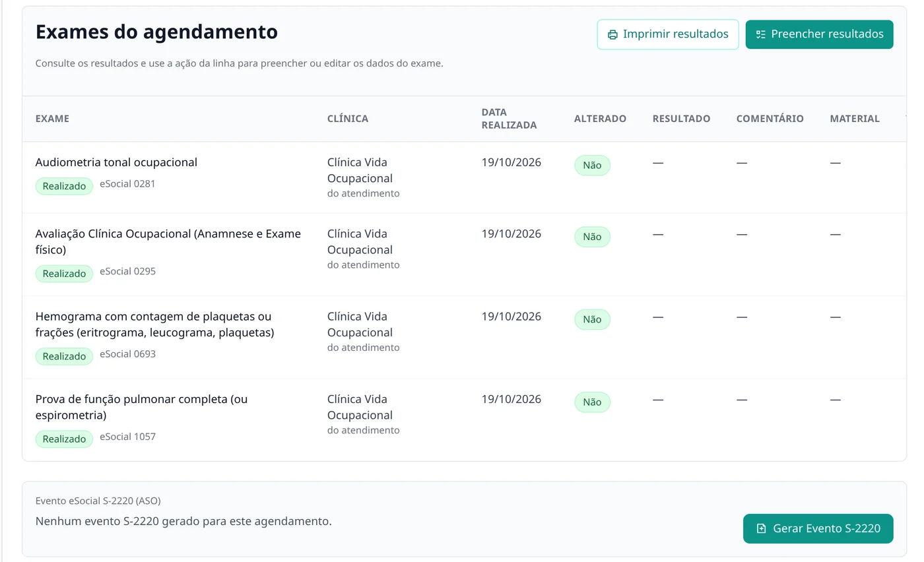The image size is (924, 562).
Task: Click the RESULTADO column header
Action: (x=681, y=119)
